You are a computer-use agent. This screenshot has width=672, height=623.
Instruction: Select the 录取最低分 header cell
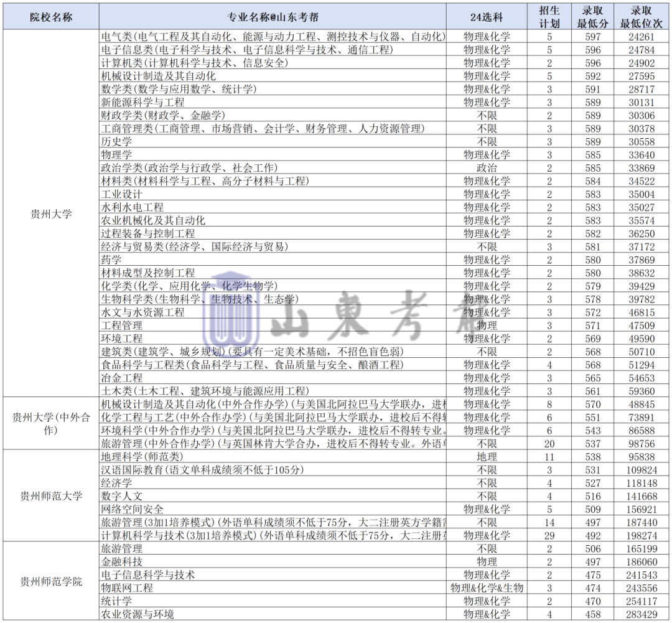(x=593, y=17)
